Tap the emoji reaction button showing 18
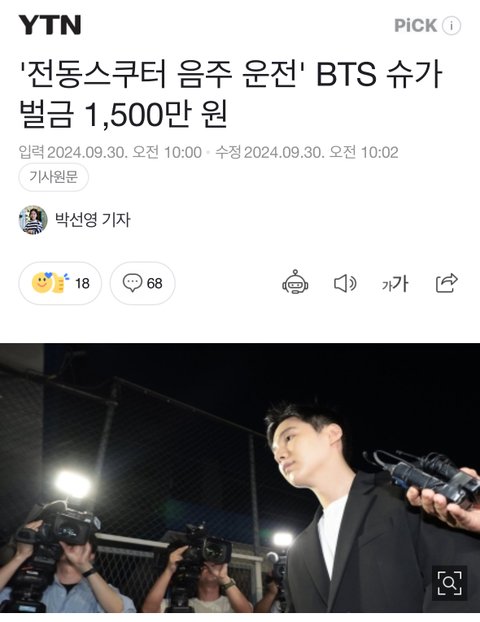The image size is (480, 622). pos(60,283)
